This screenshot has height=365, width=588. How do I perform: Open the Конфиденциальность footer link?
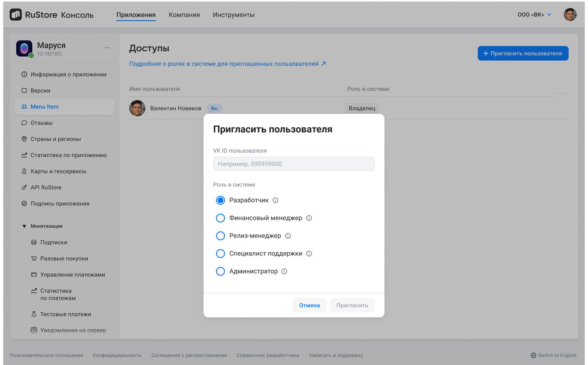pyautogui.click(x=117, y=355)
